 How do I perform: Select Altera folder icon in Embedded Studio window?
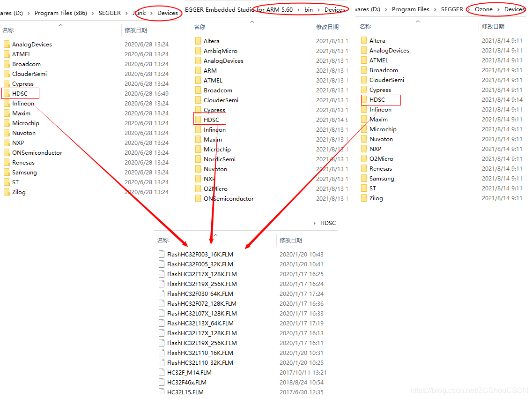point(199,41)
